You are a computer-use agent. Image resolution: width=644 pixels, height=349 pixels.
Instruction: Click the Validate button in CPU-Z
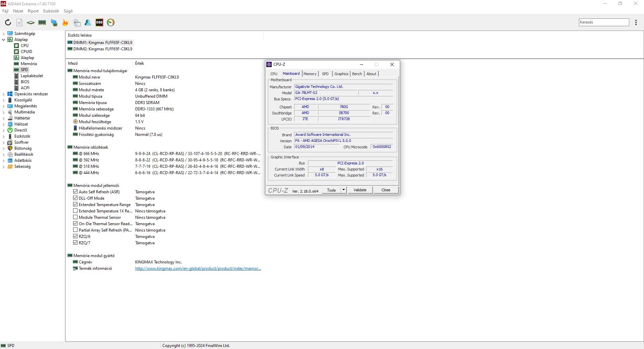(x=360, y=190)
